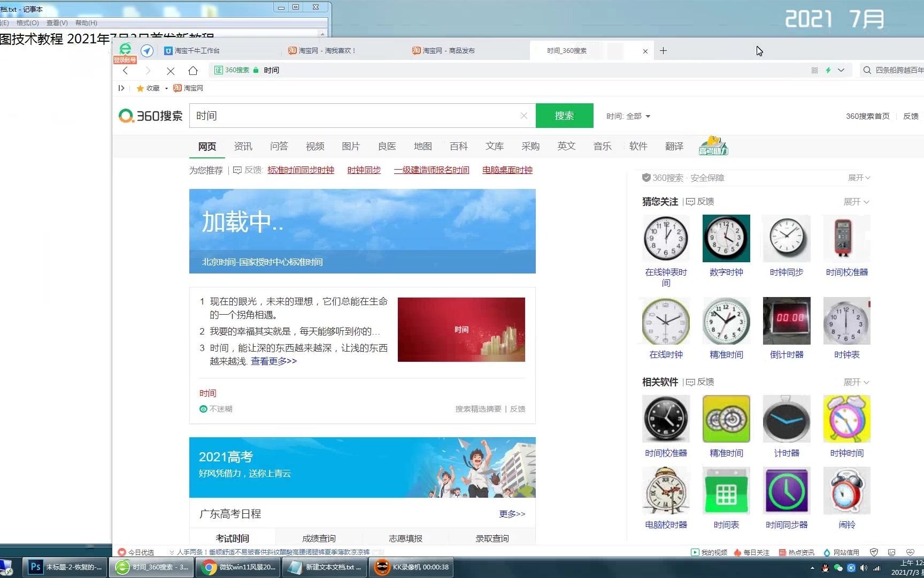This screenshot has height=578, width=924.
Task: Toggle the bookmarks bar sidebar arrow icon
Action: (x=121, y=88)
